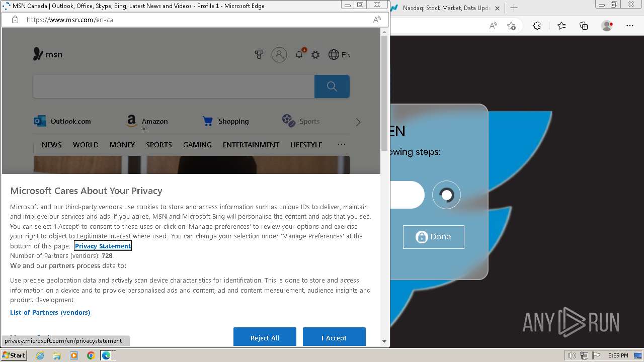Click the Done button in background page
This screenshot has width=644, height=362.
(x=434, y=237)
